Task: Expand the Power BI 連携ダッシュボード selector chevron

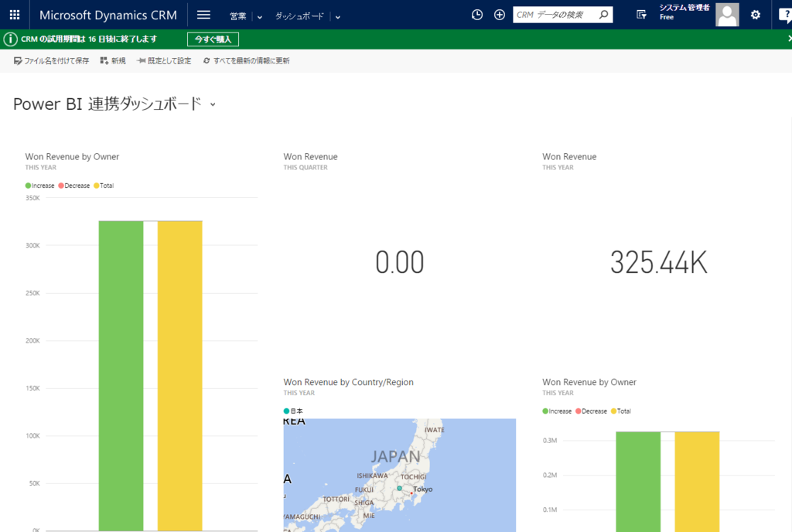Action: point(213,104)
